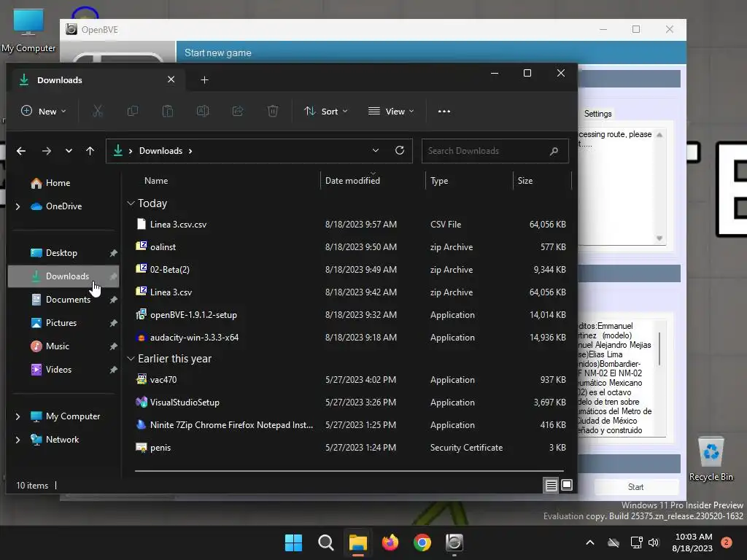Viewport: 747px width, 560px height.
Task: Go forward with the right arrow
Action: tap(46, 151)
